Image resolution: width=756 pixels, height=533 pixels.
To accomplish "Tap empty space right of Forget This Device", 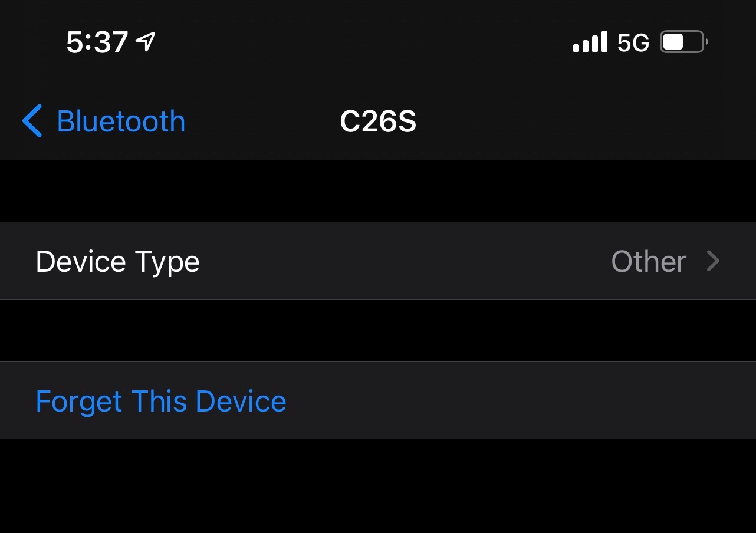I will pos(519,401).
